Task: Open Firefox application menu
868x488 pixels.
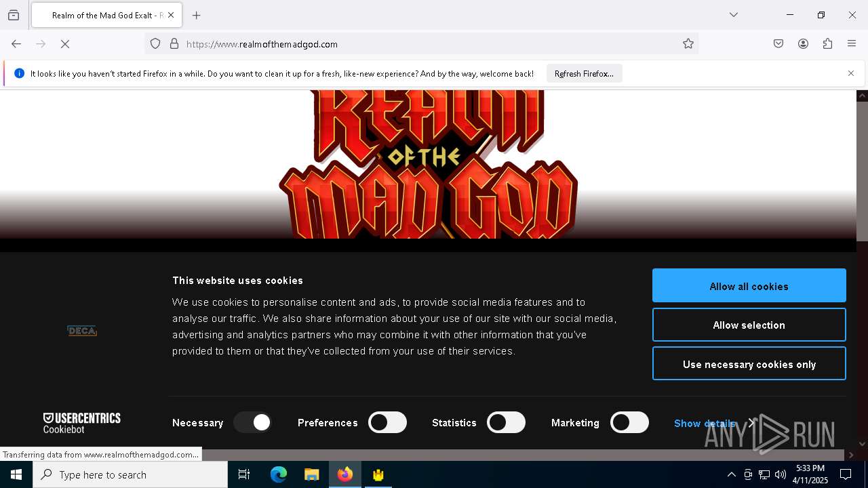Action: pos(852,44)
